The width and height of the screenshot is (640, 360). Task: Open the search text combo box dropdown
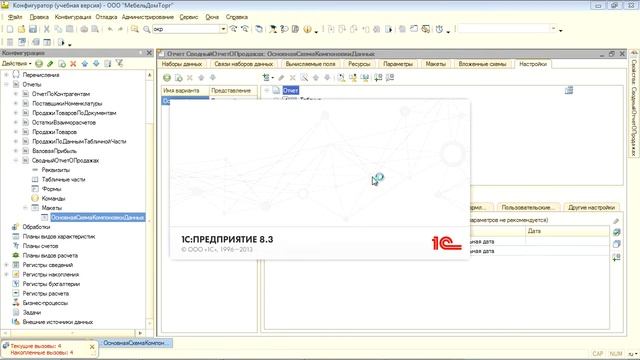(x=223, y=29)
